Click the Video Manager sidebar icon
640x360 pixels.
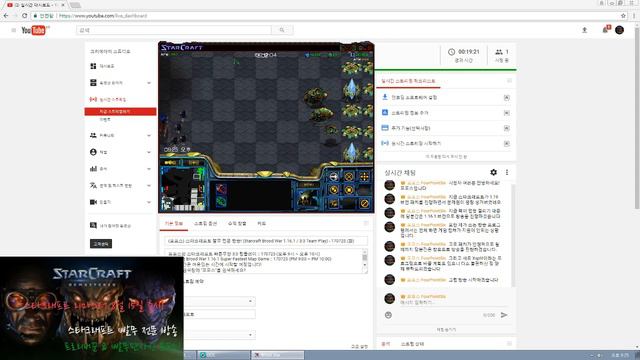[x=93, y=83]
